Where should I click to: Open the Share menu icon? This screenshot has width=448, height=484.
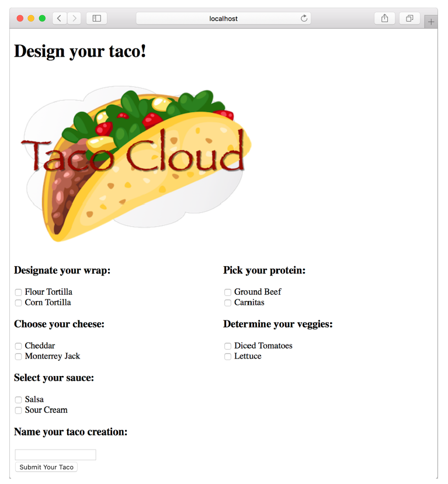(x=384, y=19)
